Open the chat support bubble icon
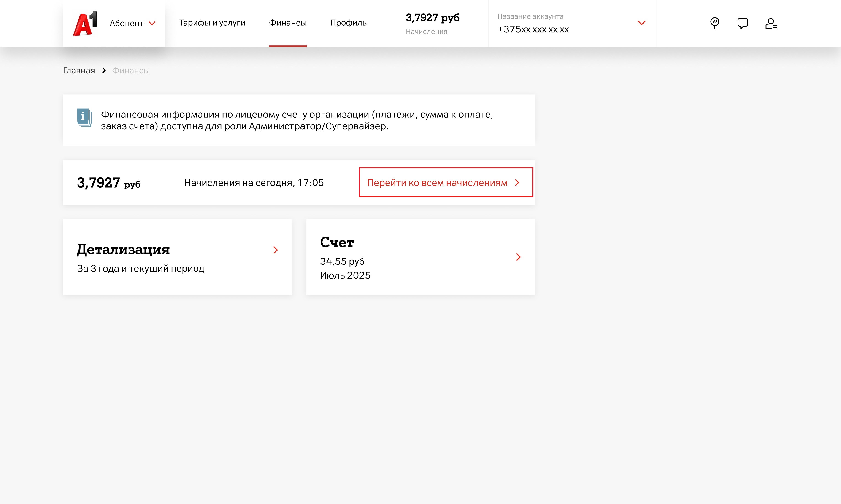841x504 pixels. click(742, 23)
